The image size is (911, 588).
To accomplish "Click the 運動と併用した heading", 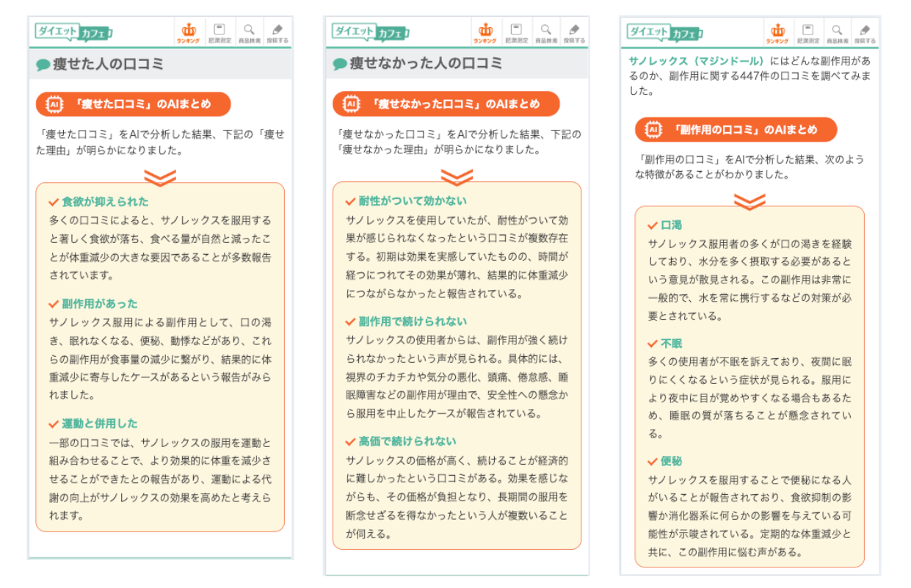I will (100, 424).
